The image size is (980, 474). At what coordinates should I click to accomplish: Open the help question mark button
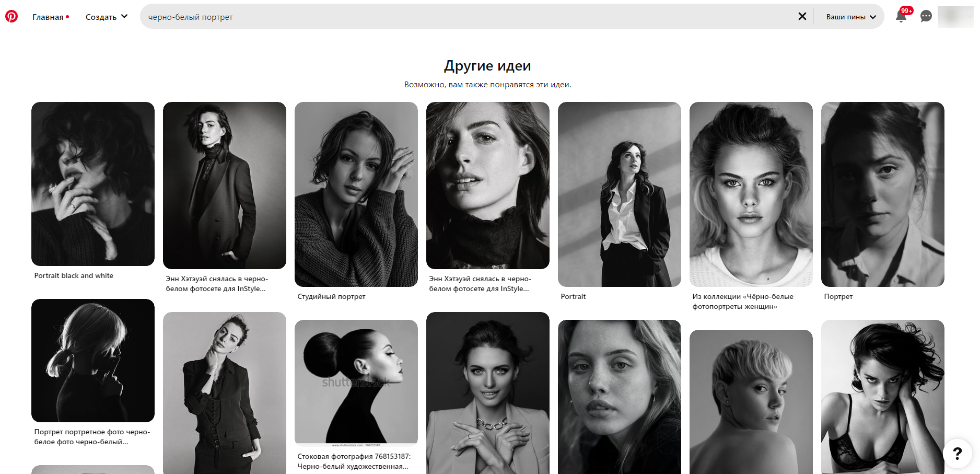click(x=957, y=453)
